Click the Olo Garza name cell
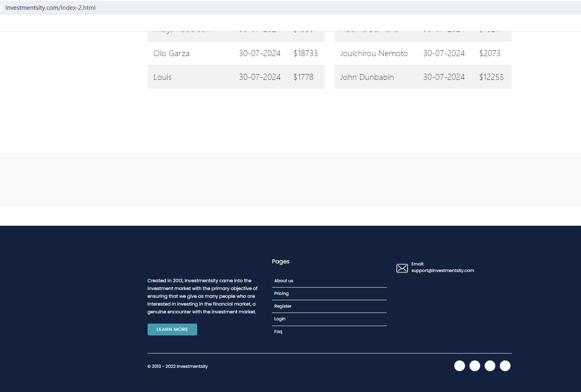This screenshot has height=392, width=581. (171, 53)
